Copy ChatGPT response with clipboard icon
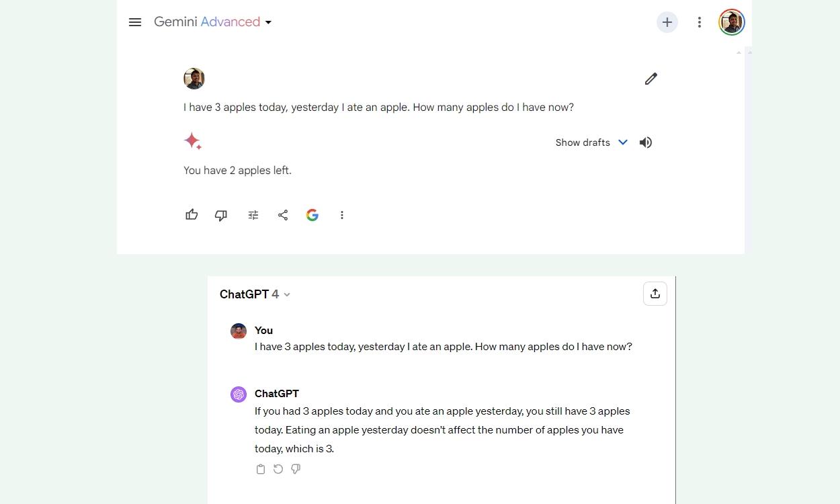 point(261,469)
